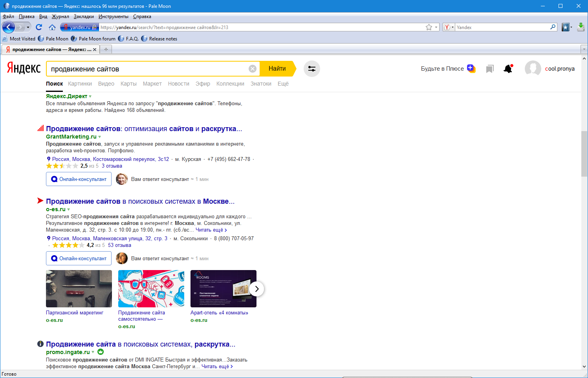Open the Правка menu
588x378 pixels.
[x=27, y=16]
